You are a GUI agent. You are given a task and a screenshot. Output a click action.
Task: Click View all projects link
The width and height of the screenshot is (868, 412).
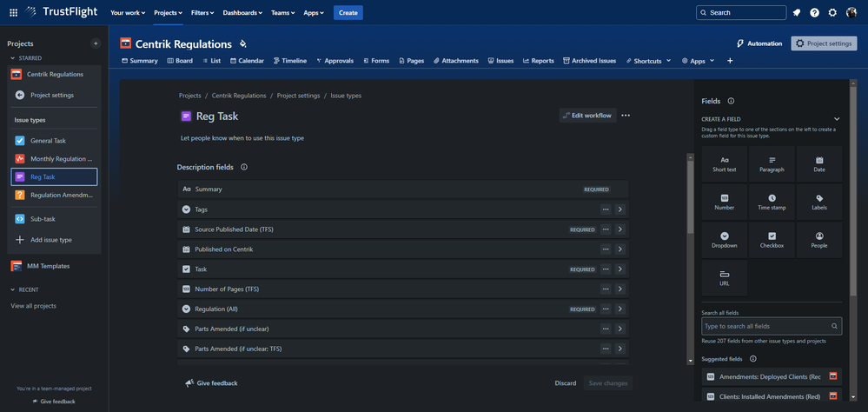click(33, 306)
